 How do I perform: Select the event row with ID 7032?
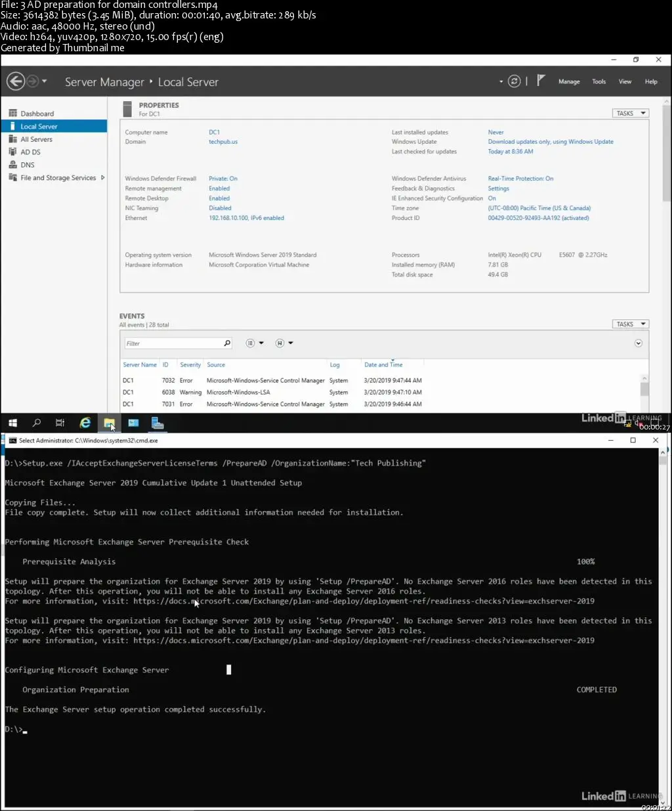(381, 380)
